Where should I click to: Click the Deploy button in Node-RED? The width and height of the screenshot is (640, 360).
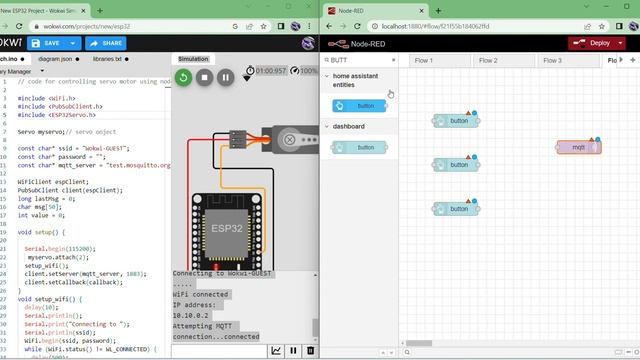coord(593,43)
